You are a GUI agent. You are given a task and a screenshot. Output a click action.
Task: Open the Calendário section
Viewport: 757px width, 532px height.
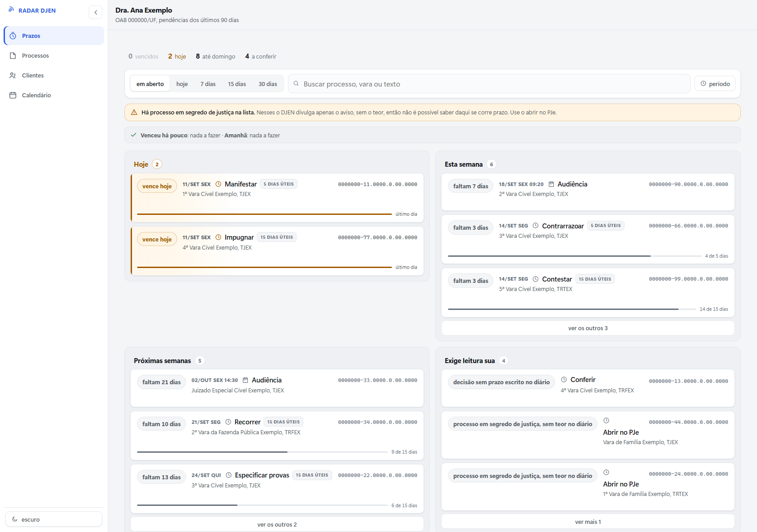[x=54, y=95]
